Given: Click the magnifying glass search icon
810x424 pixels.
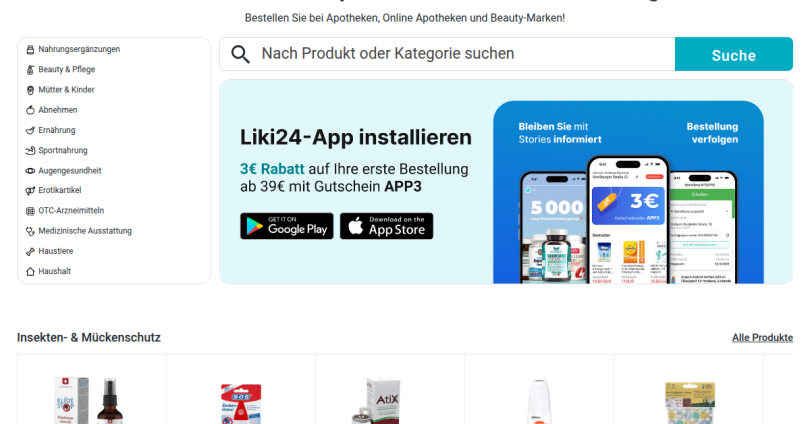Looking at the screenshot, I should [240, 54].
